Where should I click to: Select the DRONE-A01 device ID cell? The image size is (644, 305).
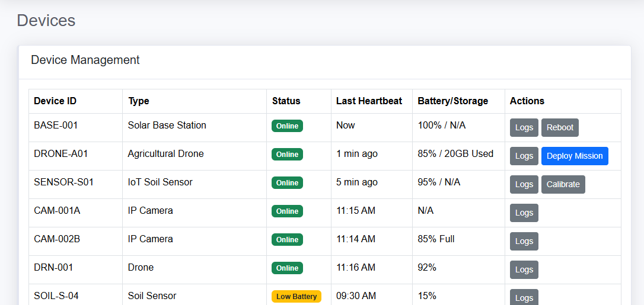(61, 153)
